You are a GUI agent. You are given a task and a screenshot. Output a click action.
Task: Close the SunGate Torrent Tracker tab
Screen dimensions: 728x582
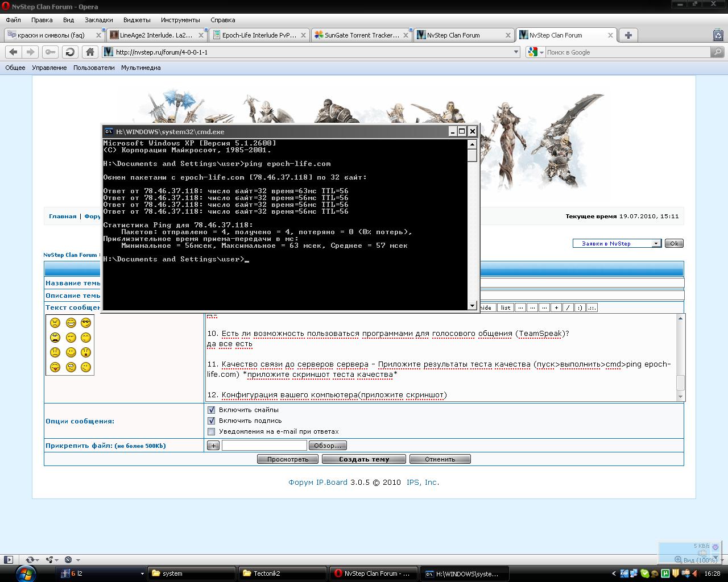click(406, 35)
